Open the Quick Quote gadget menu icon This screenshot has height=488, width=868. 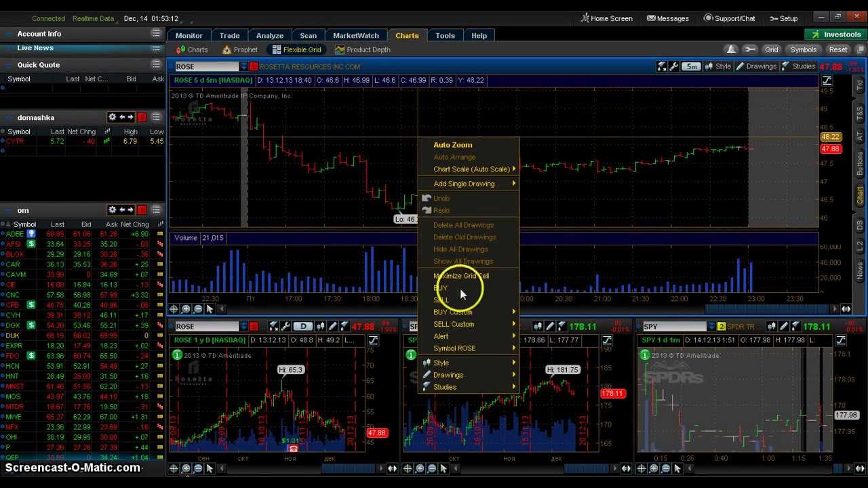pos(156,64)
